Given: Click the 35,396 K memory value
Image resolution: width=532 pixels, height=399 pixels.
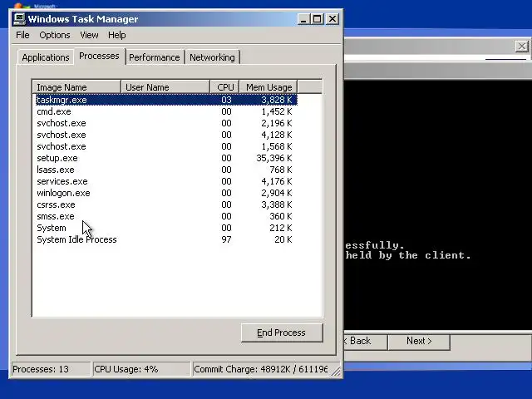Looking at the screenshot, I should click(x=274, y=158).
